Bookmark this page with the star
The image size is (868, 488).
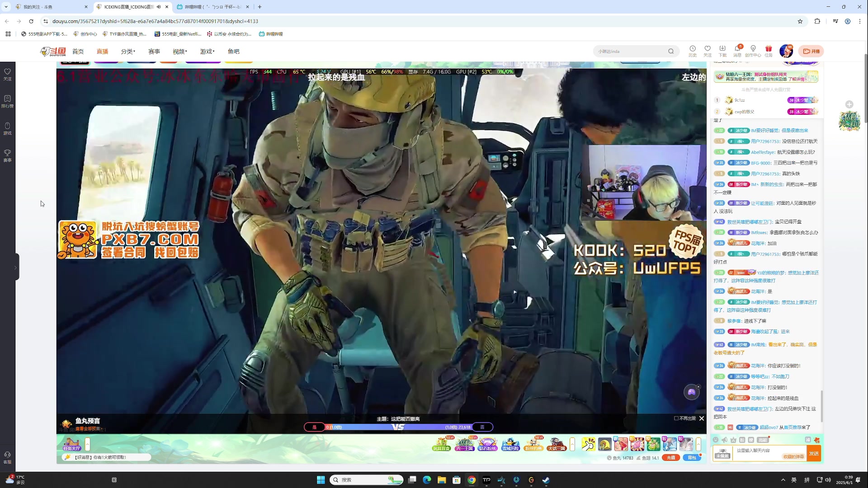coord(800,21)
